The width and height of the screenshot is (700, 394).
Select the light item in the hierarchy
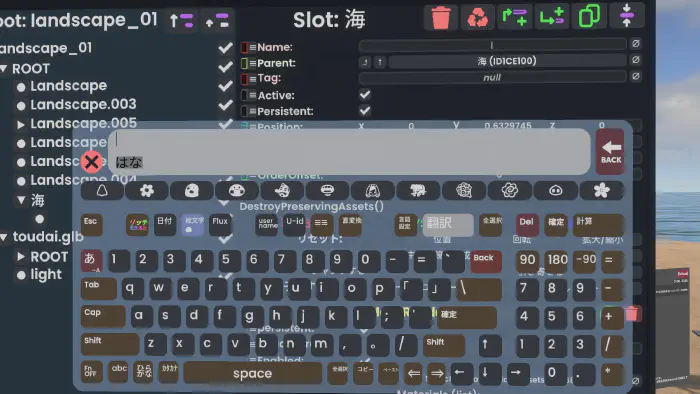46,274
